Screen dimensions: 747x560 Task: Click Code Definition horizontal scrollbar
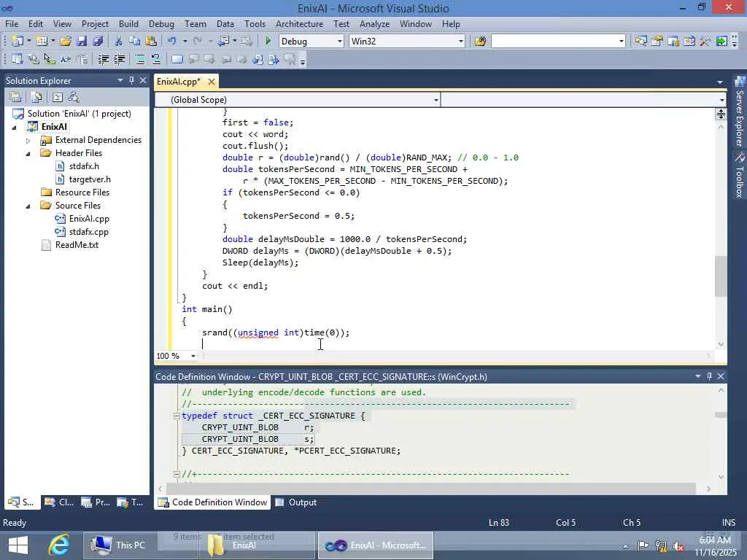(x=431, y=489)
